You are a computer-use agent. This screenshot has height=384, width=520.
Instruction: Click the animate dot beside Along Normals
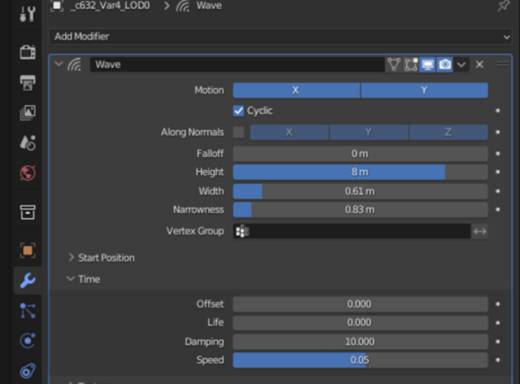pyautogui.click(x=498, y=132)
